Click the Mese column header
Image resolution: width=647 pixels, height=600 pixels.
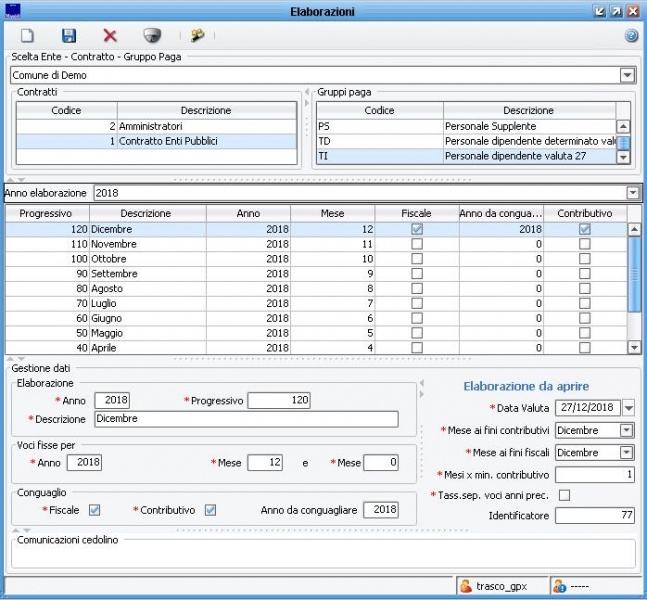point(332,213)
